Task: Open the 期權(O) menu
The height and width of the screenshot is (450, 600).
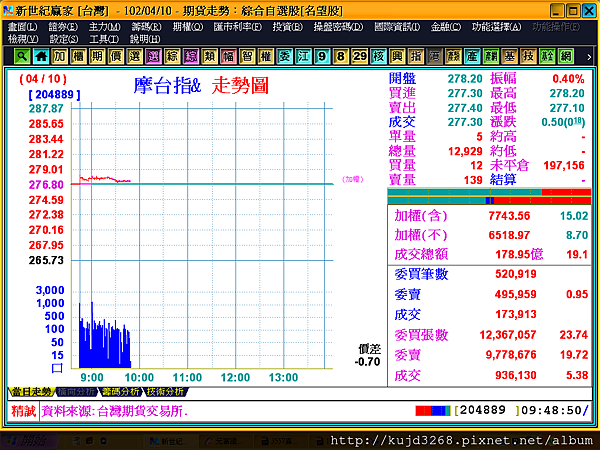Action: pyautogui.click(x=188, y=27)
